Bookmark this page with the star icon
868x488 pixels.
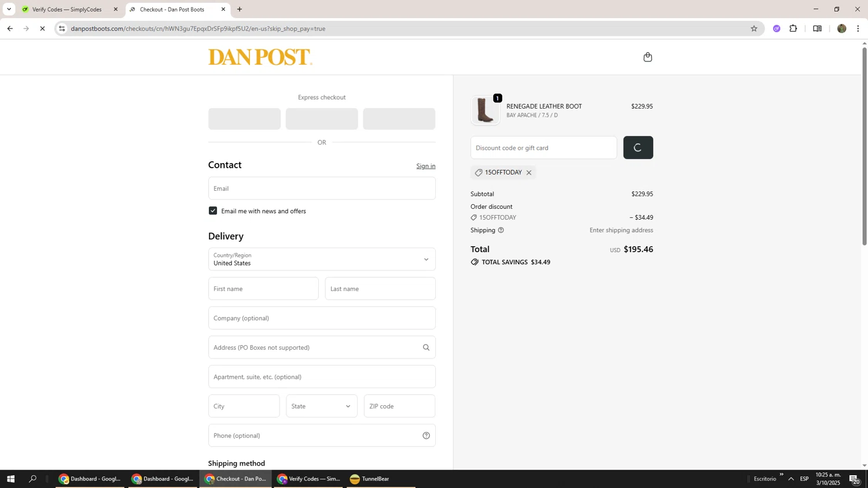(x=753, y=28)
